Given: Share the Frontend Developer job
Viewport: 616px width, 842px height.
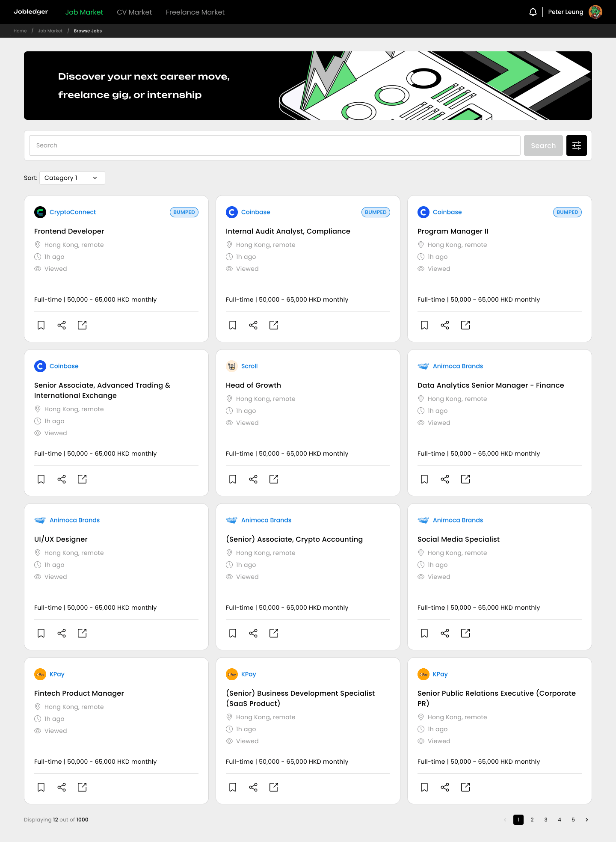Looking at the screenshot, I should [x=62, y=325].
